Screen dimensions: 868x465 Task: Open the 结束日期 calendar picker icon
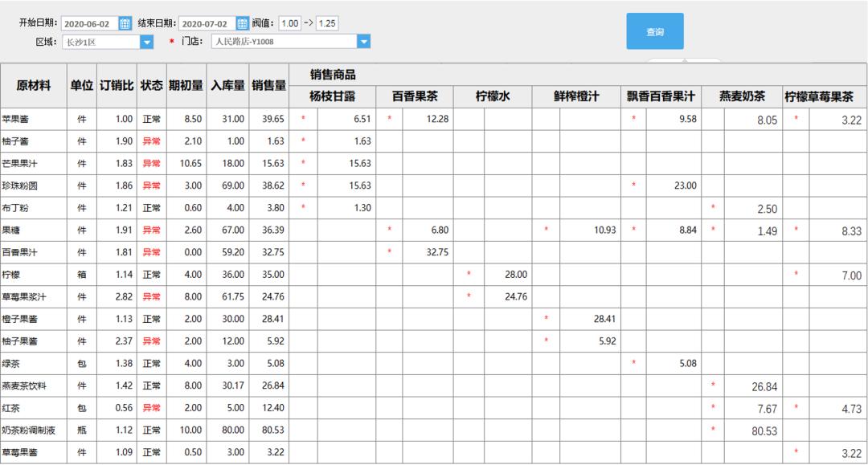(243, 23)
